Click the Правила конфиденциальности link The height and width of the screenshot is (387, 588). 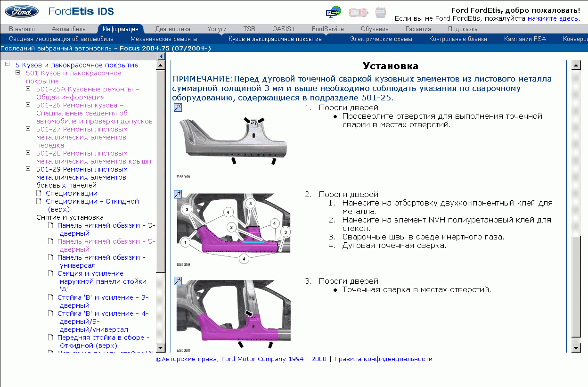pos(384,359)
